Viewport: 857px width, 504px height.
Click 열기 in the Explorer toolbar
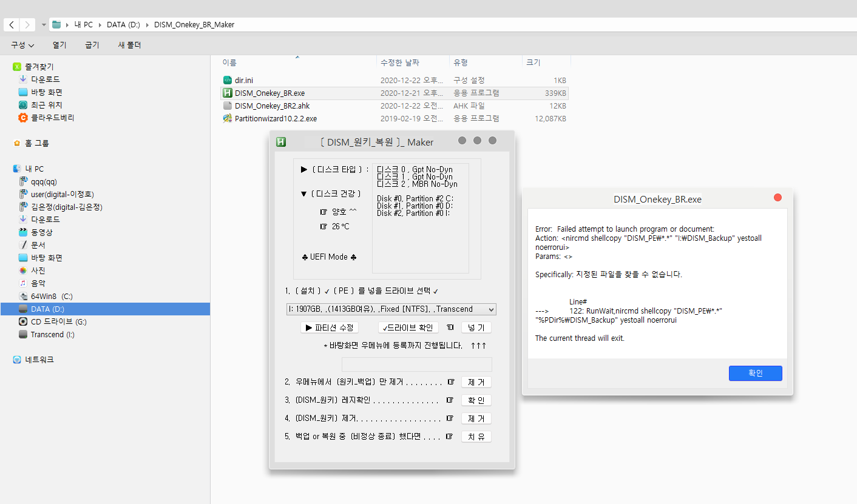click(x=59, y=45)
